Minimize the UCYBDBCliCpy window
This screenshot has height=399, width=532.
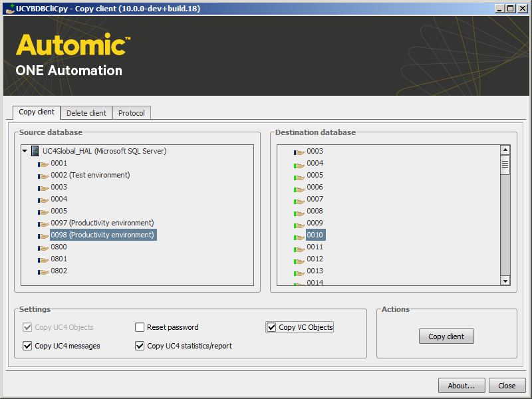(x=499, y=9)
